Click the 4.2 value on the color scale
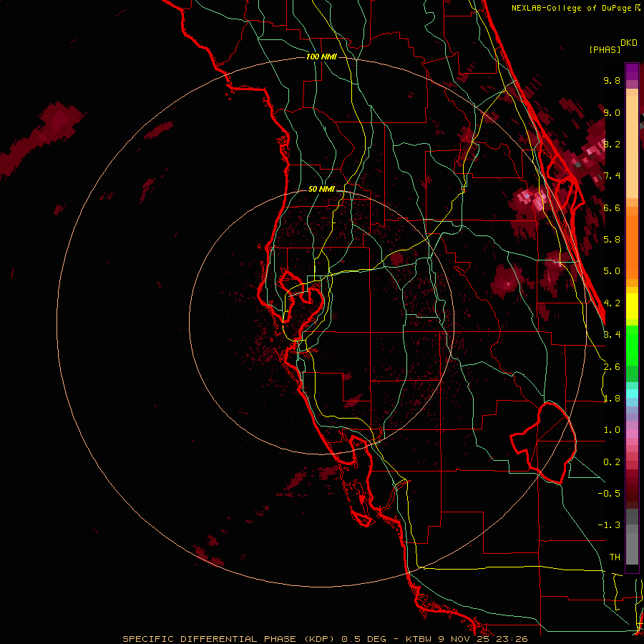 612,303
